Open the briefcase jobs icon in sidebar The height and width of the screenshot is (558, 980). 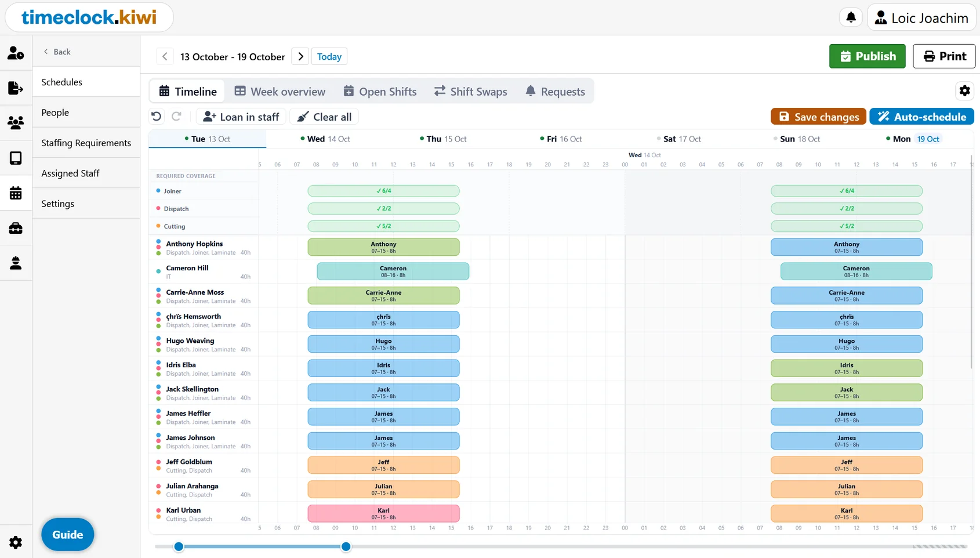pos(16,228)
